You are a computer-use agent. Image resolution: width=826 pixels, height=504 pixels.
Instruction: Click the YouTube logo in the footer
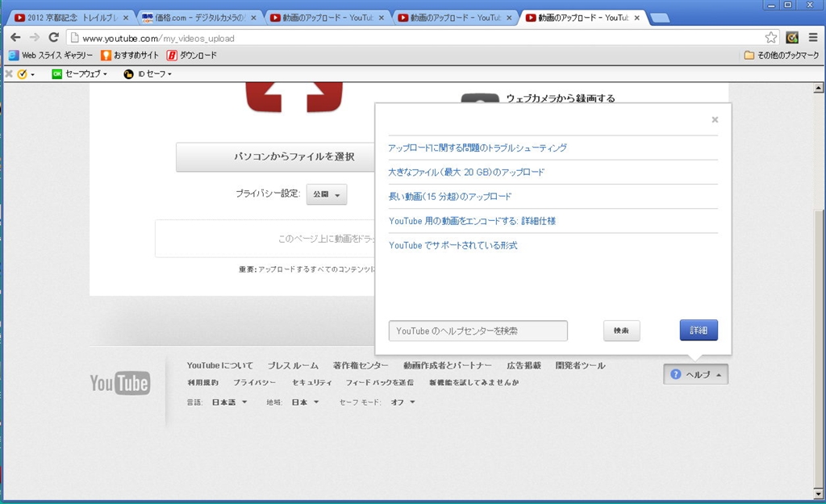120,383
